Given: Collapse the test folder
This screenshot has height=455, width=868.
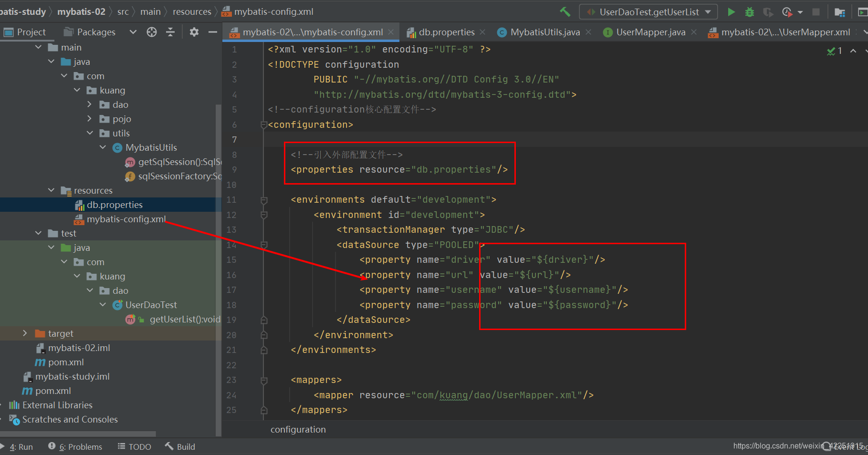Looking at the screenshot, I should pos(39,233).
